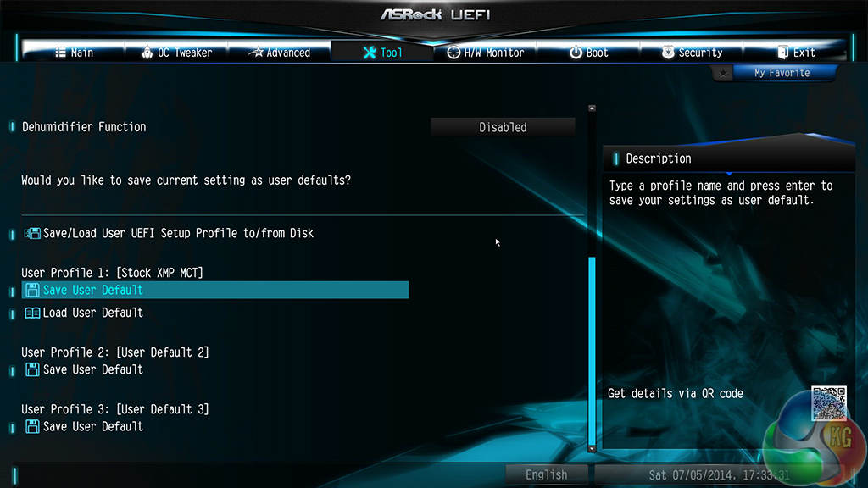Screen dimensions: 868x488
Task: Click the My Favorite button
Action: point(782,73)
